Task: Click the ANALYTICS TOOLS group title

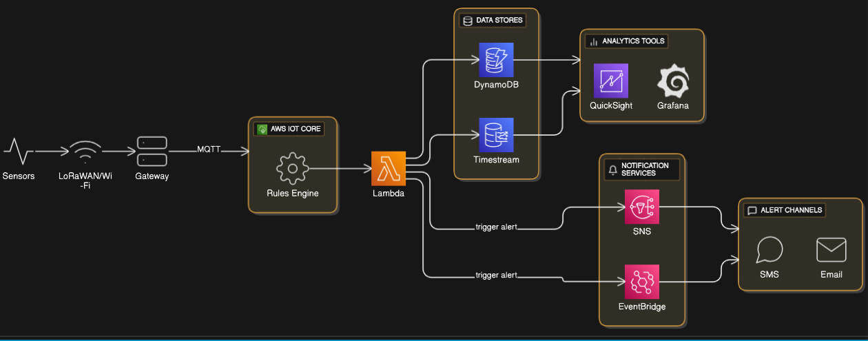Action: click(x=633, y=41)
